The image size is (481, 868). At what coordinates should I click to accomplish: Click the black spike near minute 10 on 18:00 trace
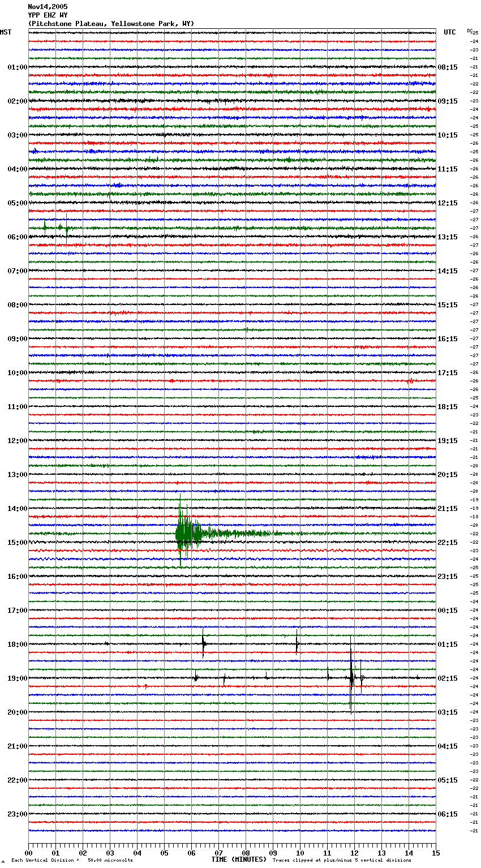[297, 643]
